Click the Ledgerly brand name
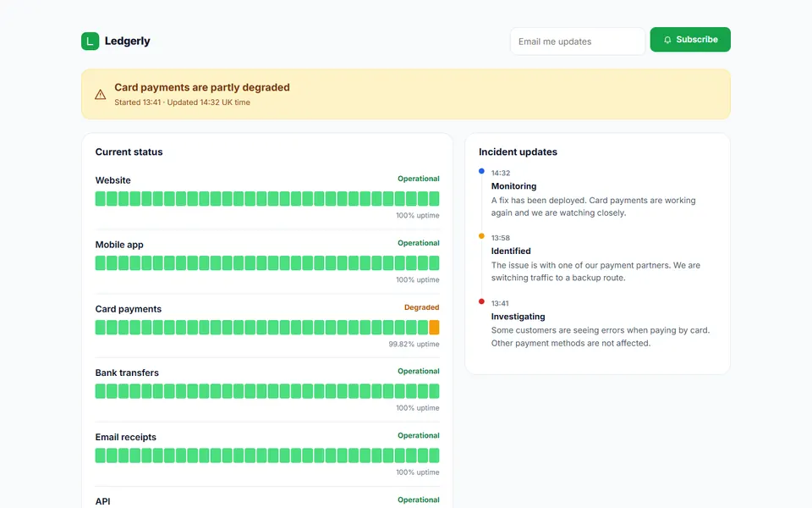This screenshot has height=508, width=812. [128, 41]
